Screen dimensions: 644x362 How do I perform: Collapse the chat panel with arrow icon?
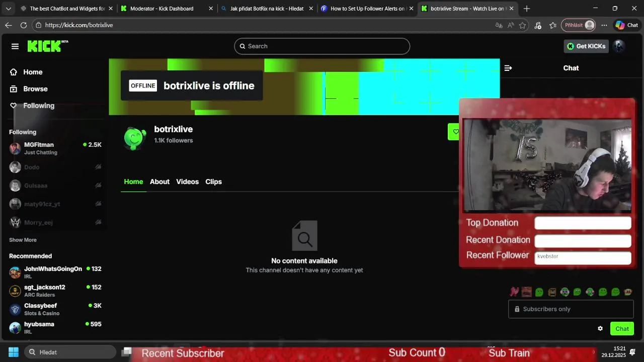click(508, 68)
